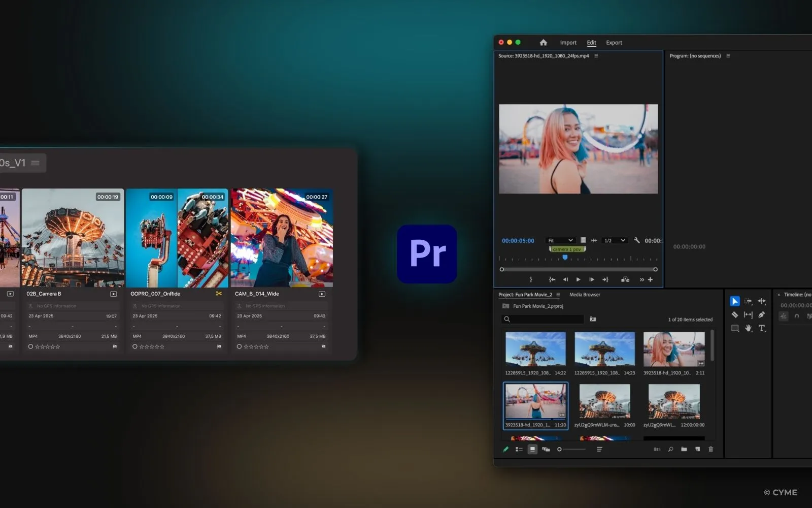Select the Rectangle tool
Image resolution: width=812 pixels, height=508 pixels.
(x=735, y=328)
